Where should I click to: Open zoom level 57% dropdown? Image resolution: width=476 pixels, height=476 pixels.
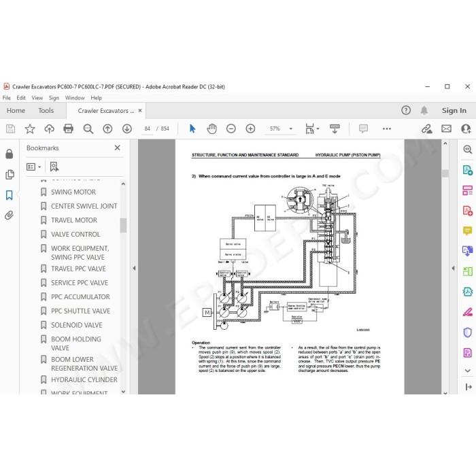[x=291, y=129]
